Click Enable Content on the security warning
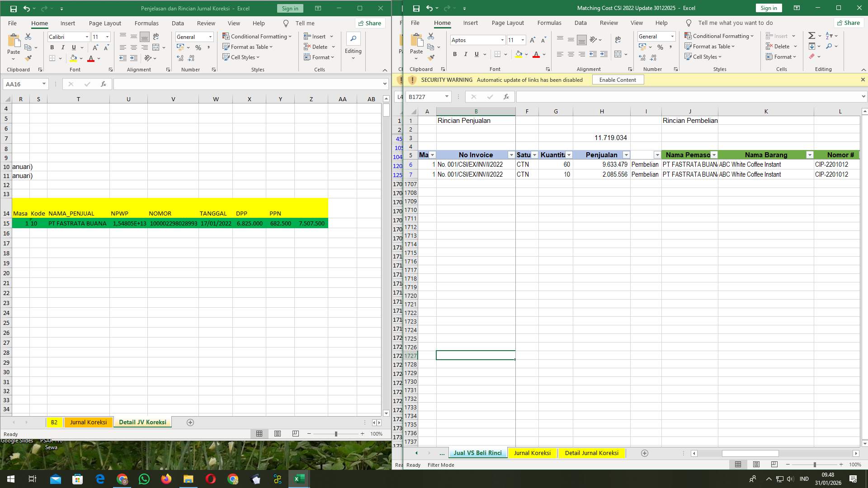Screen dimensions: 868x488 click(618, 80)
